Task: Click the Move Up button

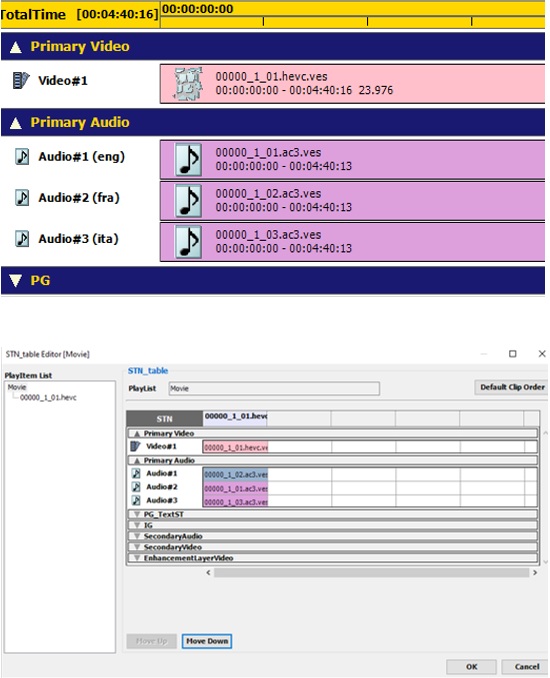Action: click(x=151, y=641)
